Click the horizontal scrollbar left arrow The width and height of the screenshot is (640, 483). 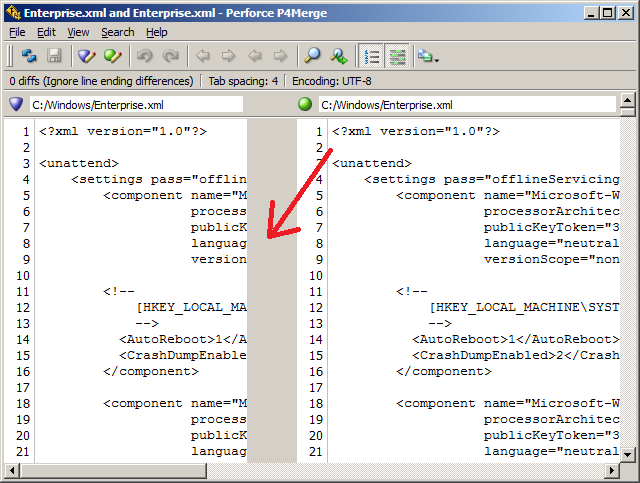[12, 470]
